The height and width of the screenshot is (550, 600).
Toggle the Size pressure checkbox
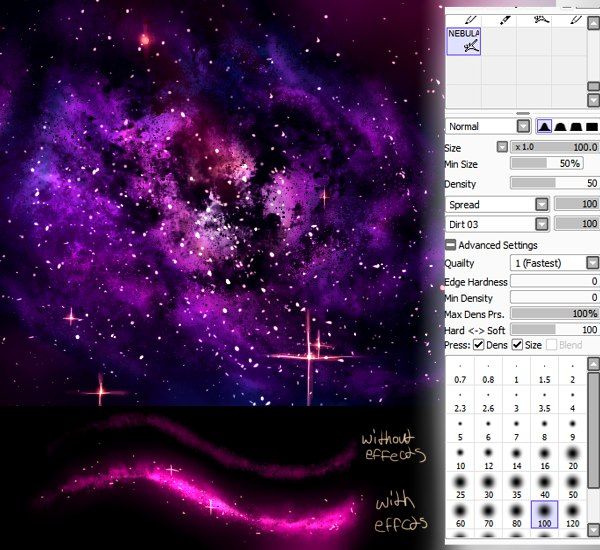coord(517,345)
